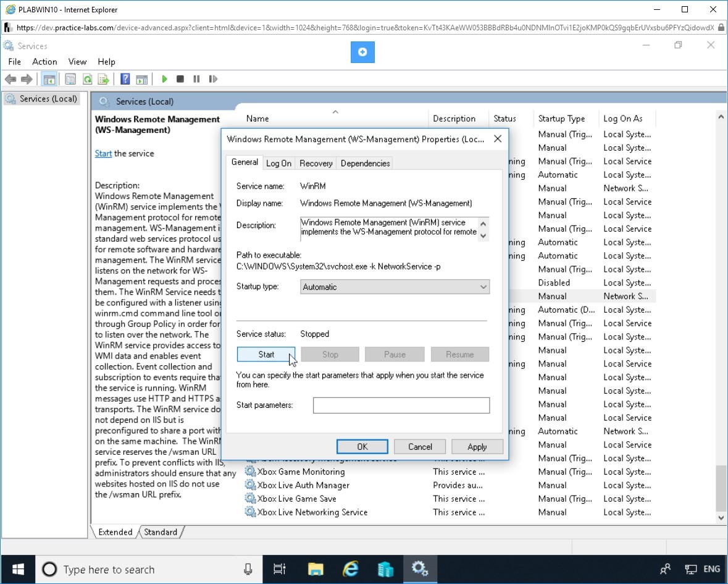Click the Stop Service toolbar icon

tap(180, 79)
